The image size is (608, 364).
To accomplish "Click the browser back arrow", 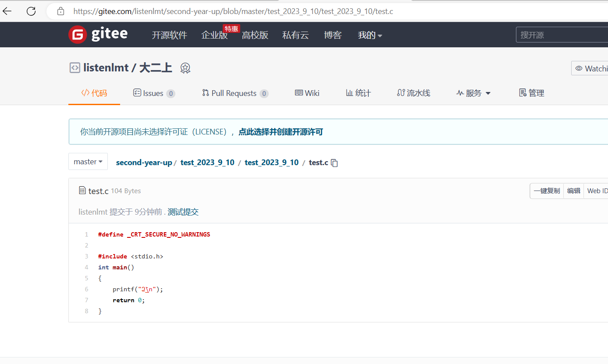I will pyautogui.click(x=7, y=11).
